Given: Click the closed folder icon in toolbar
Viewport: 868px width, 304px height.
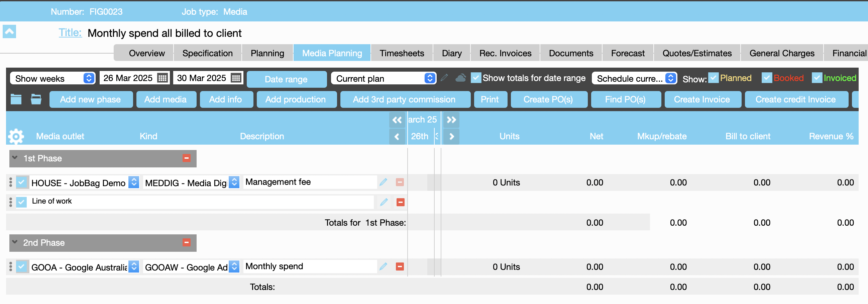Looking at the screenshot, I should pos(16,99).
